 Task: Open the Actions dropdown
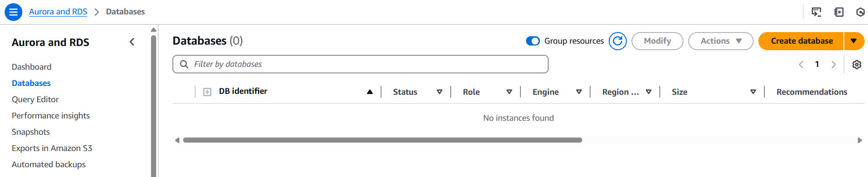pyautogui.click(x=721, y=41)
